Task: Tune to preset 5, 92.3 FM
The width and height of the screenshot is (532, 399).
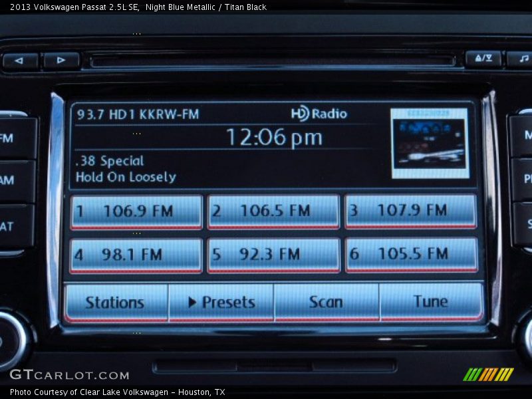Action: [274, 255]
